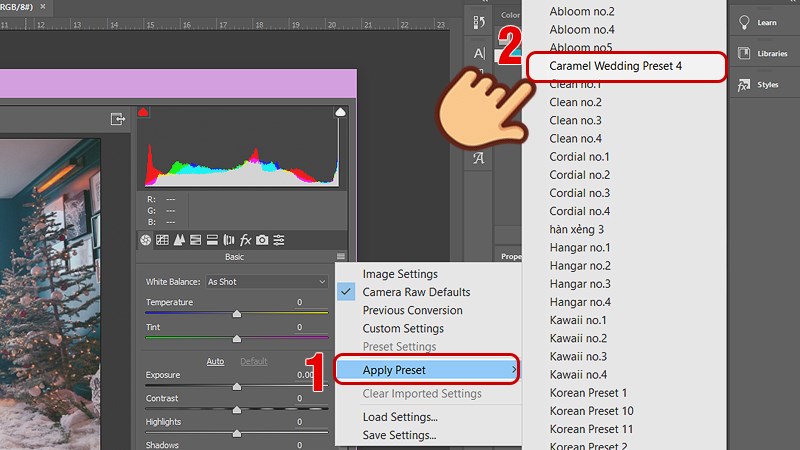
Task: Switch to the Detail sharpening triangles icon
Action: tap(179, 240)
